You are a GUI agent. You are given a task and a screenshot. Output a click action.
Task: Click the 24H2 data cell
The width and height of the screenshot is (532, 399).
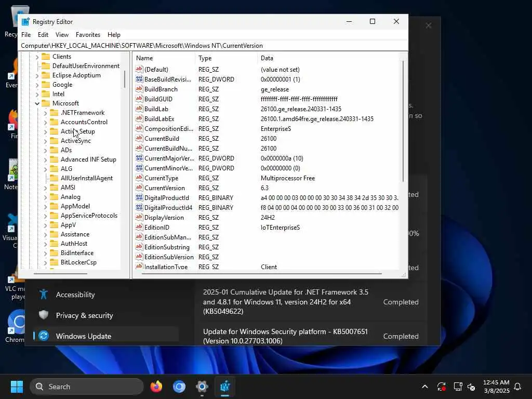[268, 218]
